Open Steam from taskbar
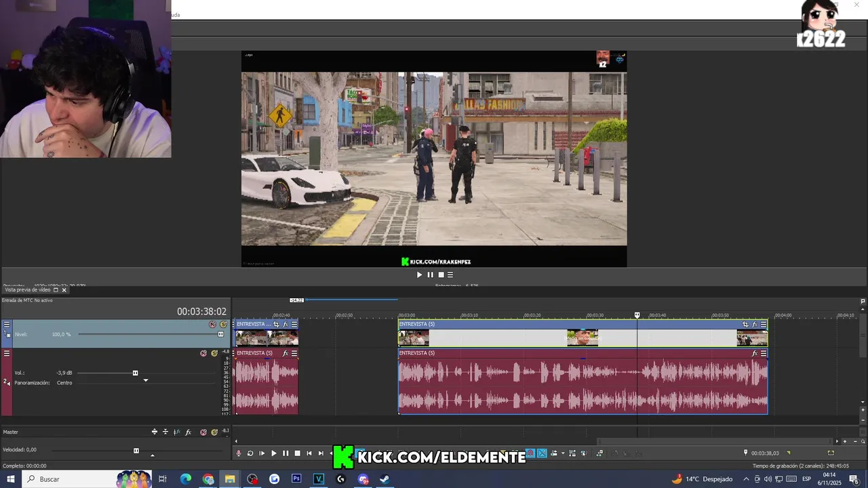Viewport: 868px width, 488px height. [384, 479]
